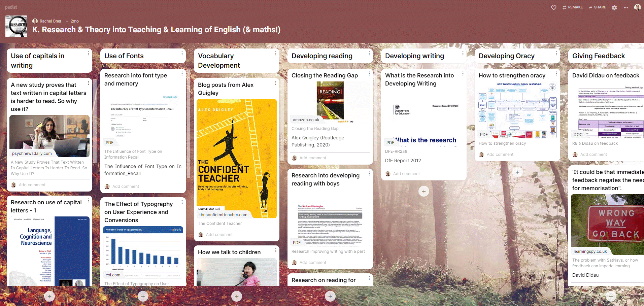Open the user profile avatar at top right
644x306 pixels.
pos(638,7)
